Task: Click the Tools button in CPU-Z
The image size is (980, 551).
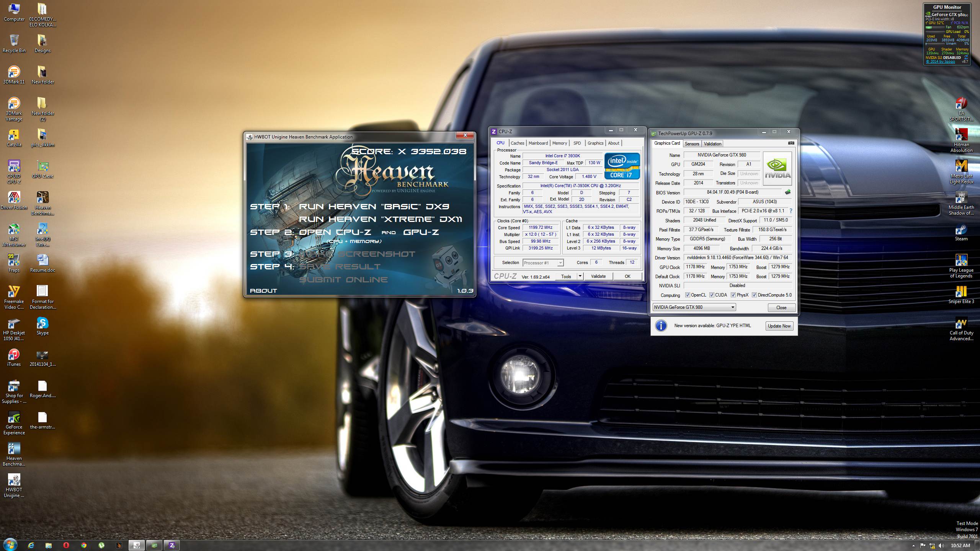Action: (x=566, y=276)
